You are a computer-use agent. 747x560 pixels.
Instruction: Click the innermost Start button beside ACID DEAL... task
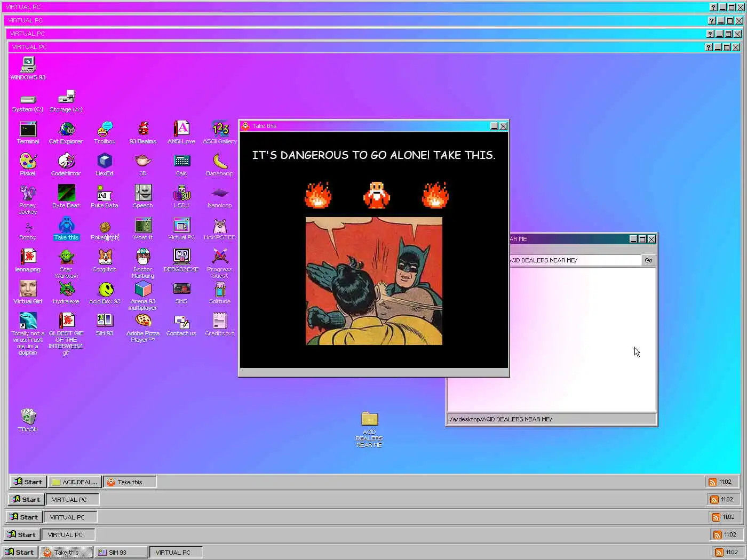(x=28, y=482)
